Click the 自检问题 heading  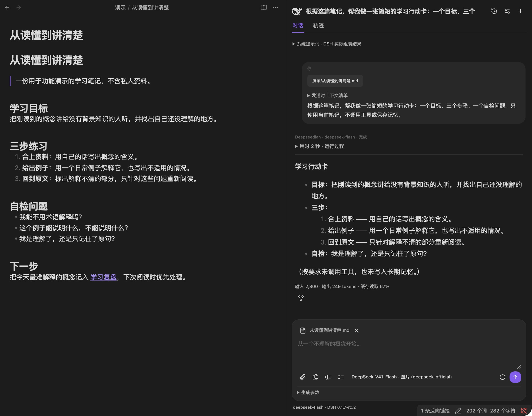(29, 206)
